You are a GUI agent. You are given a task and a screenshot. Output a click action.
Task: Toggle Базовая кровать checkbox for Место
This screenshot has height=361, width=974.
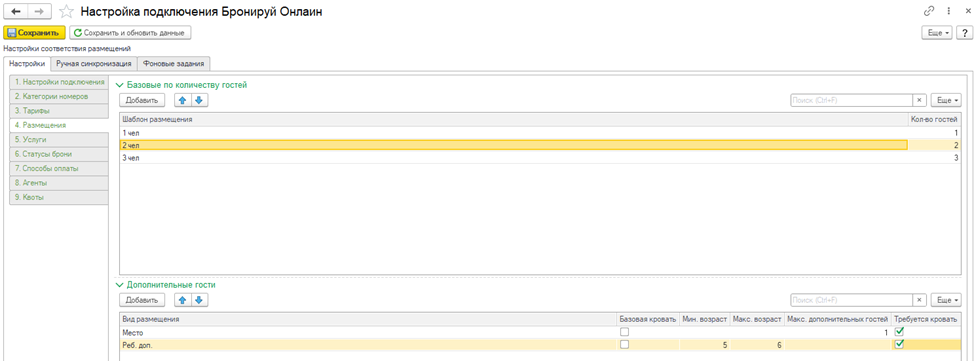[624, 332]
